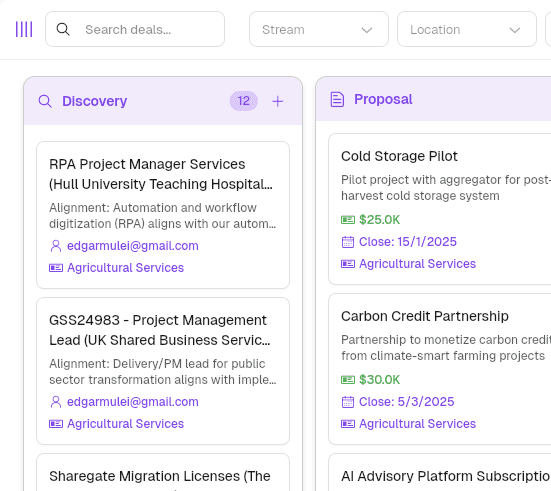Open Cold Storage Pilot deal title
Screen dimensions: 551x491
coord(399,156)
